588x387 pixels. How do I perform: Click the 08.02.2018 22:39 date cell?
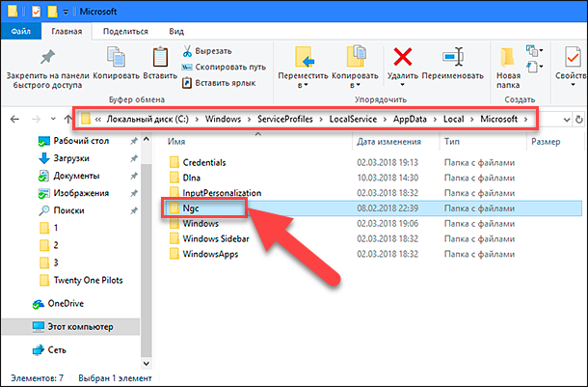388,208
